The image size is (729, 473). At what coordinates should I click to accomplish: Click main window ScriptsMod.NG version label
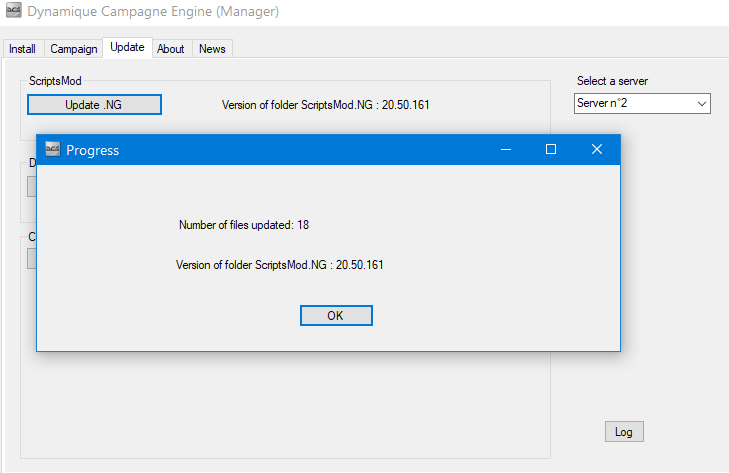[x=325, y=105]
